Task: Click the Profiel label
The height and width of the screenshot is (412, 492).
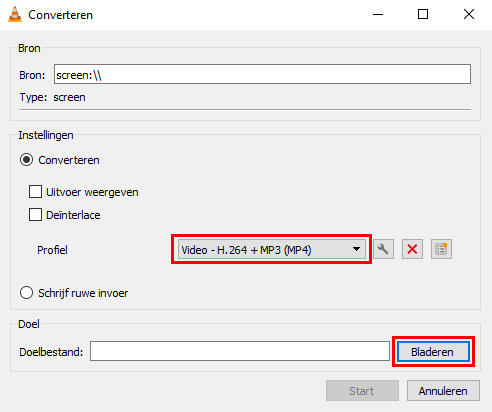Action: pyautogui.click(x=52, y=250)
